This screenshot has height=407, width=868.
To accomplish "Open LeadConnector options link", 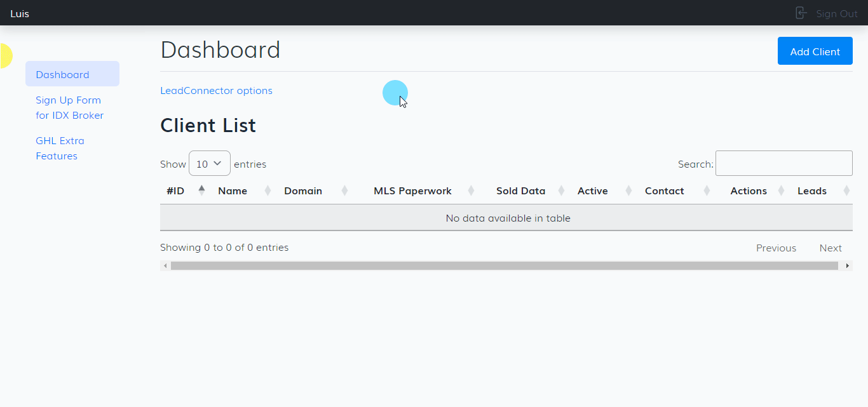I will point(216,91).
